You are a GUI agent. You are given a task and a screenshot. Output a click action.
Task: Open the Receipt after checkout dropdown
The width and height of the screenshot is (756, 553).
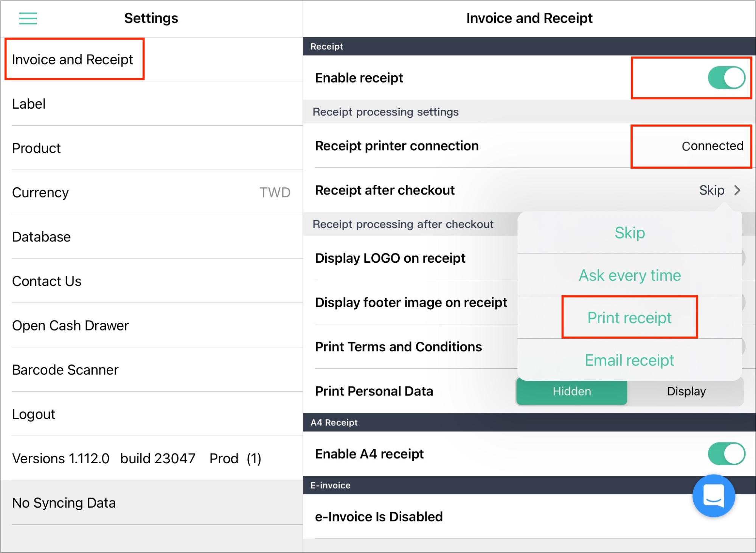click(x=529, y=190)
